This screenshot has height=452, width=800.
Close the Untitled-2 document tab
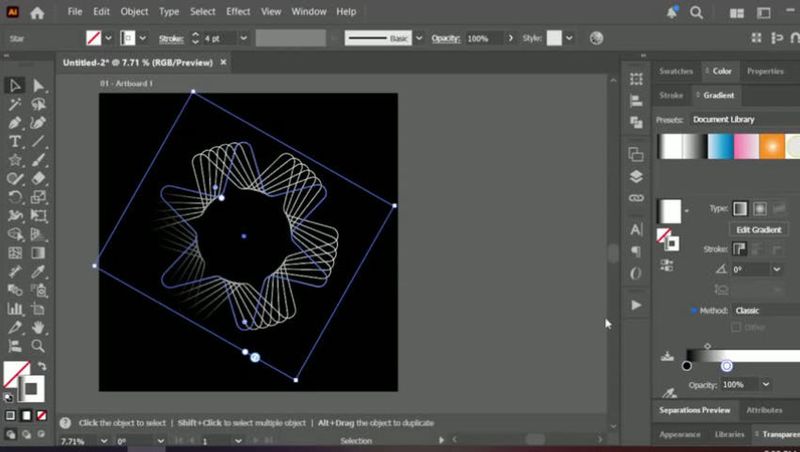[x=223, y=62]
